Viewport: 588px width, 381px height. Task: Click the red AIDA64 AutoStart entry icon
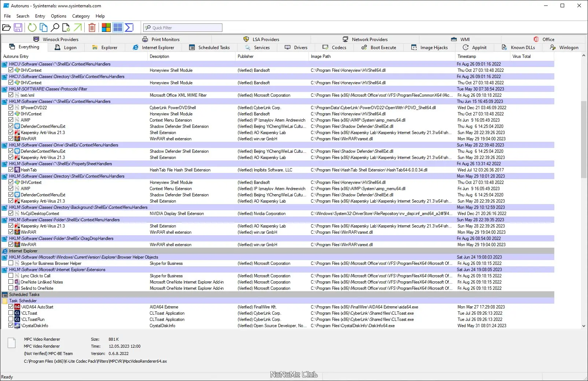click(x=17, y=307)
